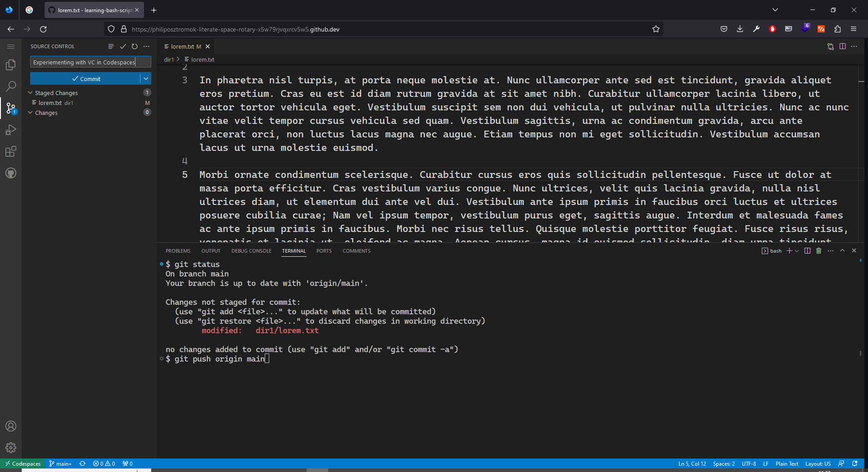
Task: Bookmark this page with star icon
Action: 656,29
